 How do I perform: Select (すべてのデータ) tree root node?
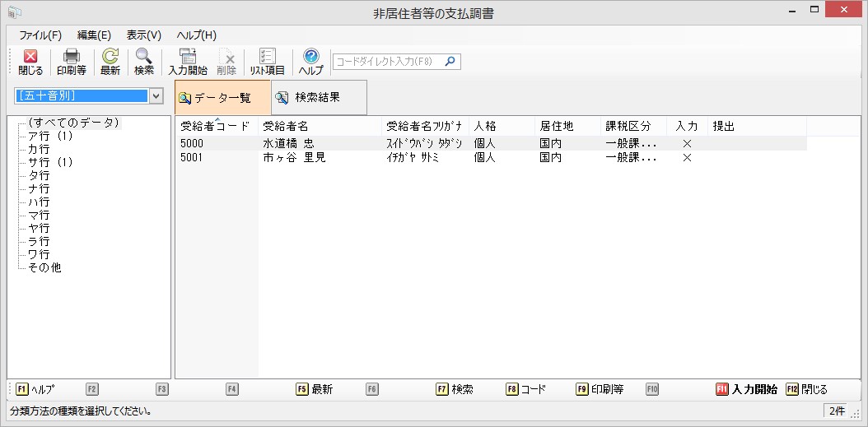click(73, 123)
